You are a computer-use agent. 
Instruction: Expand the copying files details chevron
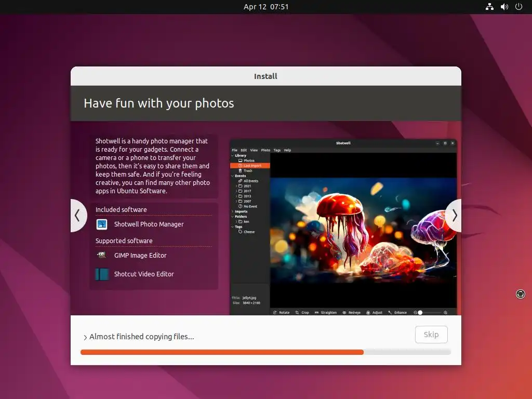pyautogui.click(x=85, y=337)
